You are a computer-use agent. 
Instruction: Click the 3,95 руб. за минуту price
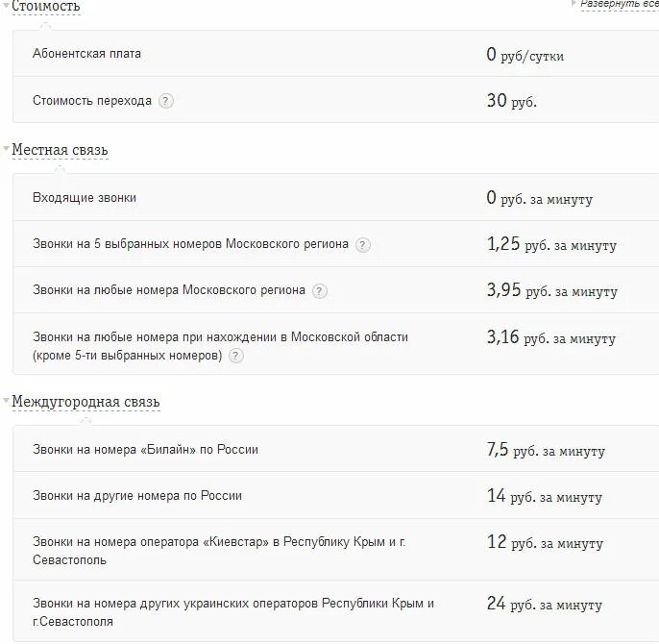551,290
